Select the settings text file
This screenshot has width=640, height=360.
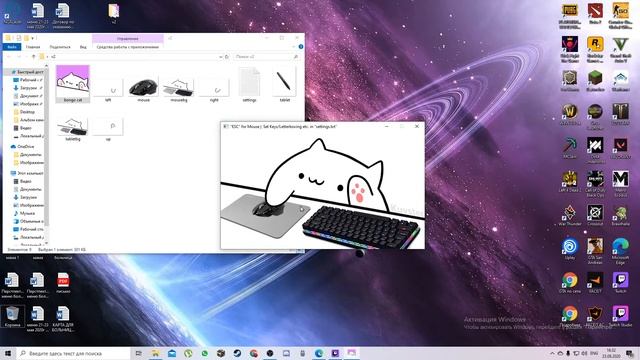point(249,84)
